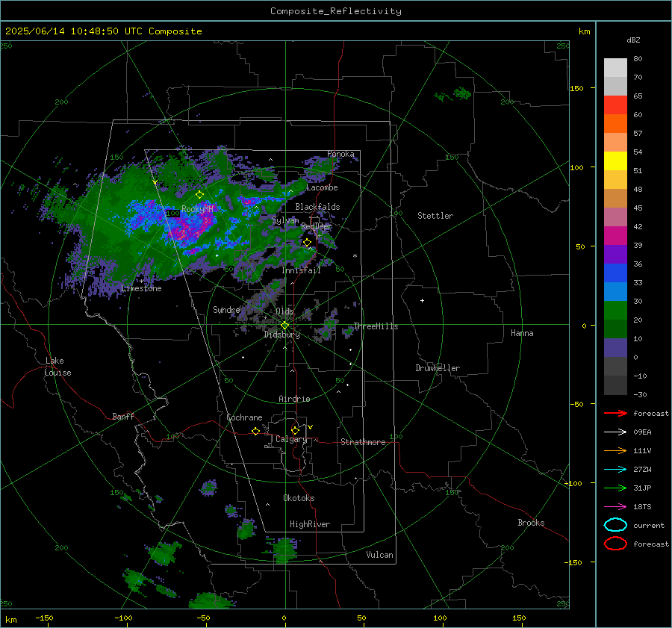The image size is (672, 628).
Task: Click the Blackfalds city label
Action: tap(317, 207)
